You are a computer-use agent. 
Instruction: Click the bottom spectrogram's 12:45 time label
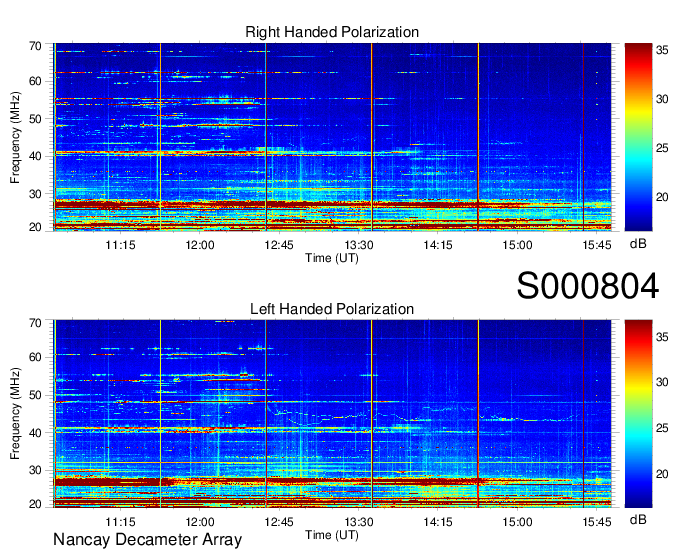279,522
